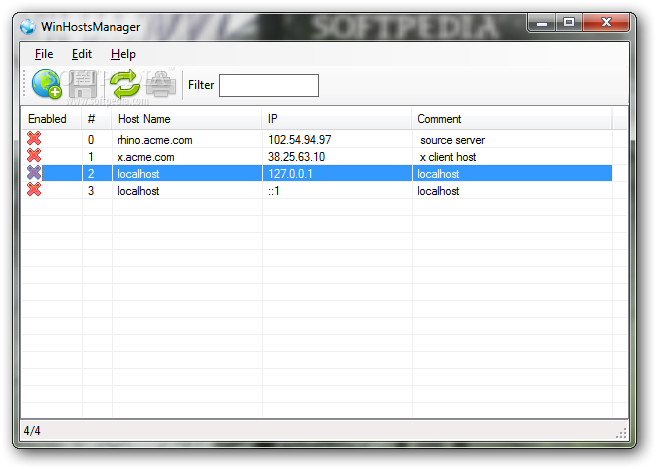This screenshot has width=657, height=469.
Task: Focus the Filter text field
Action: tap(269, 86)
